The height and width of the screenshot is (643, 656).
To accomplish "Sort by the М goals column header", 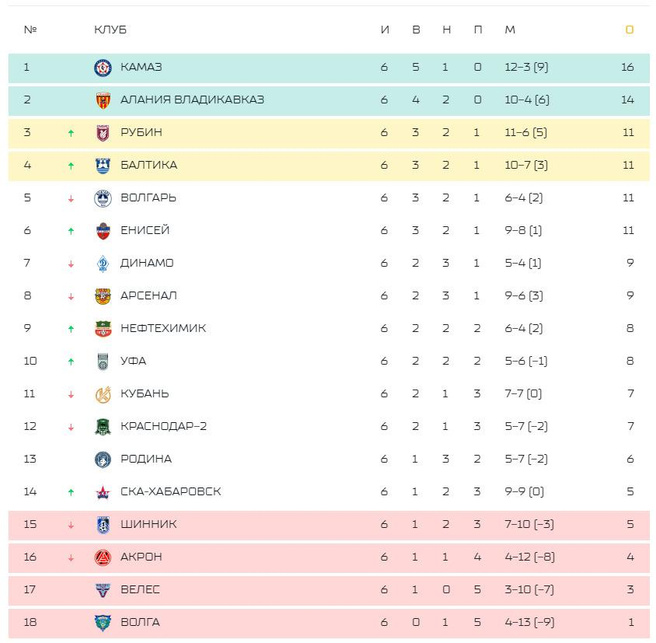I will click(510, 30).
